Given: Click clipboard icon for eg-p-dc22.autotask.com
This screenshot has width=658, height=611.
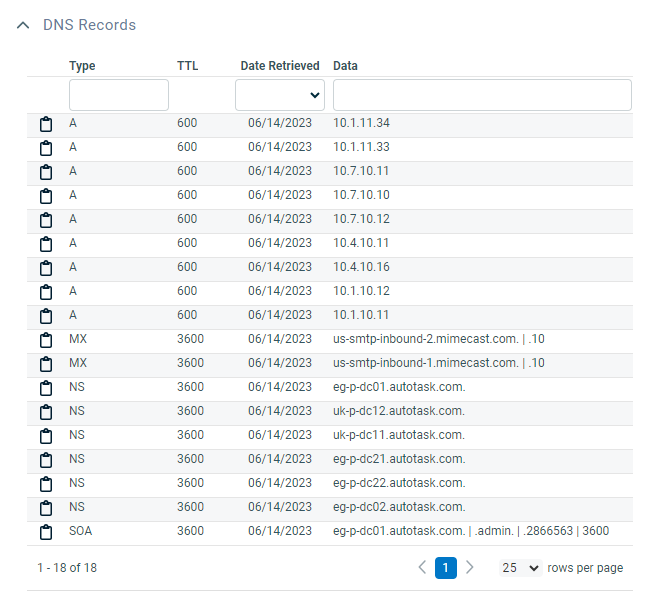Looking at the screenshot, I should (x=45, y=484).
